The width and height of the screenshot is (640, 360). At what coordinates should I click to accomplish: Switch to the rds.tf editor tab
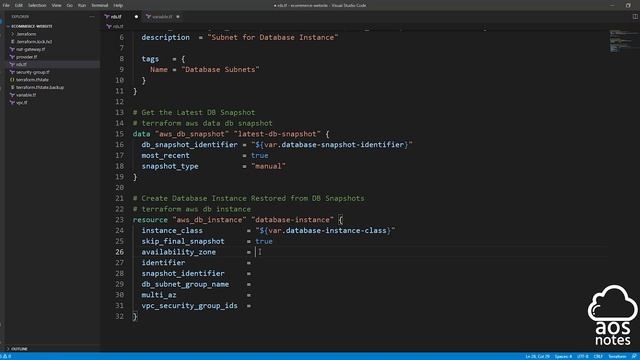[x=116, y=17]
